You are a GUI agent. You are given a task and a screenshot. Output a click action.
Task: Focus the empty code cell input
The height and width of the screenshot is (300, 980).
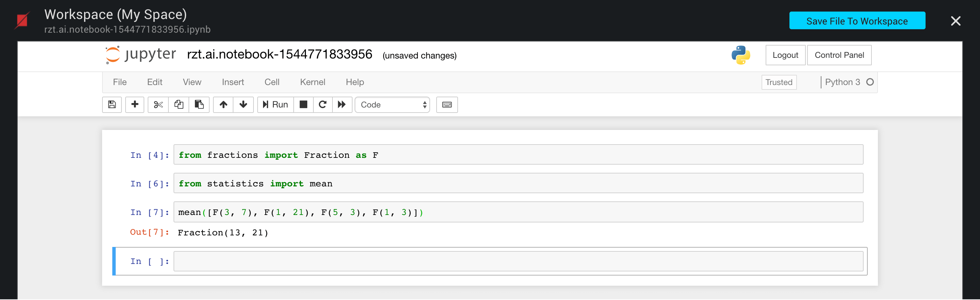pos(518,261)
